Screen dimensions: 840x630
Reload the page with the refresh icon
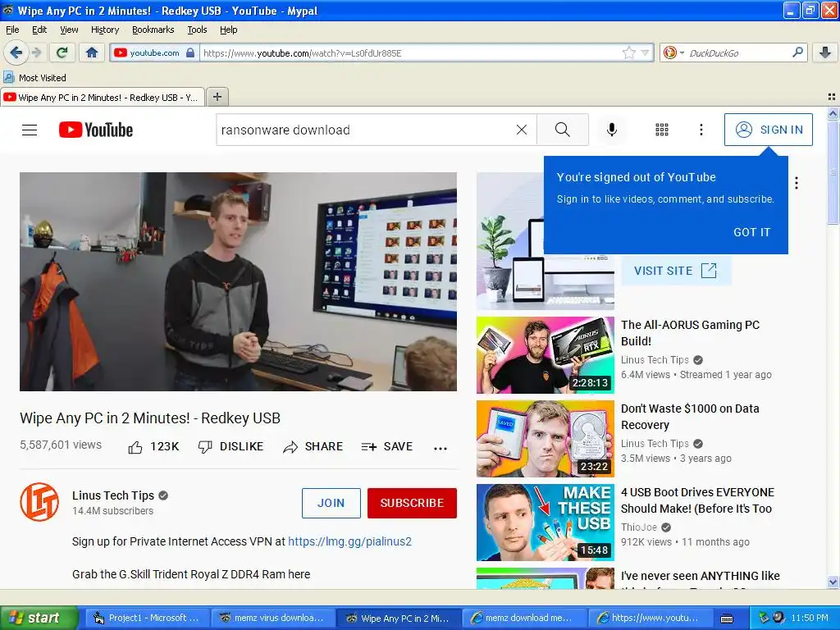pyautogui.click(x=62, y=52)
